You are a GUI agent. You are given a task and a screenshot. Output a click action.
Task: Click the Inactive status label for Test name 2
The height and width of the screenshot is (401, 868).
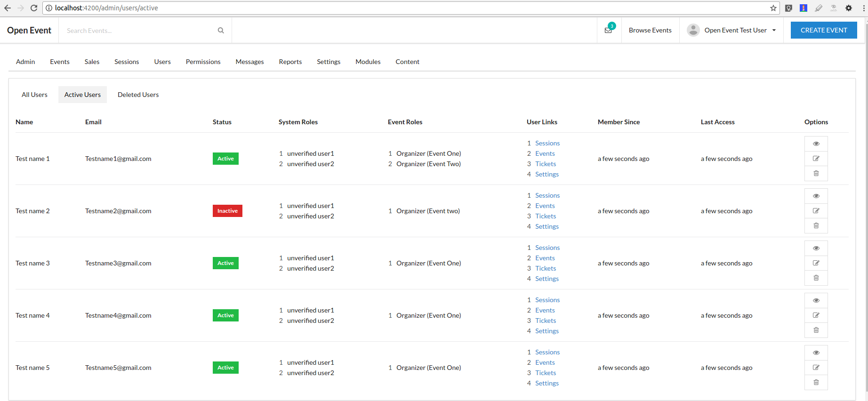click(x=227, y=211)
